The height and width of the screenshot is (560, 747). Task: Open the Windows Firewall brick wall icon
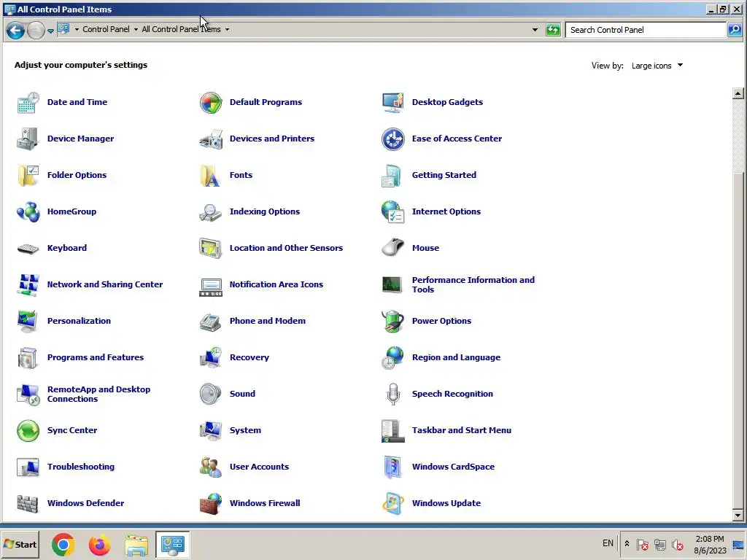click(x=211, y=503)
